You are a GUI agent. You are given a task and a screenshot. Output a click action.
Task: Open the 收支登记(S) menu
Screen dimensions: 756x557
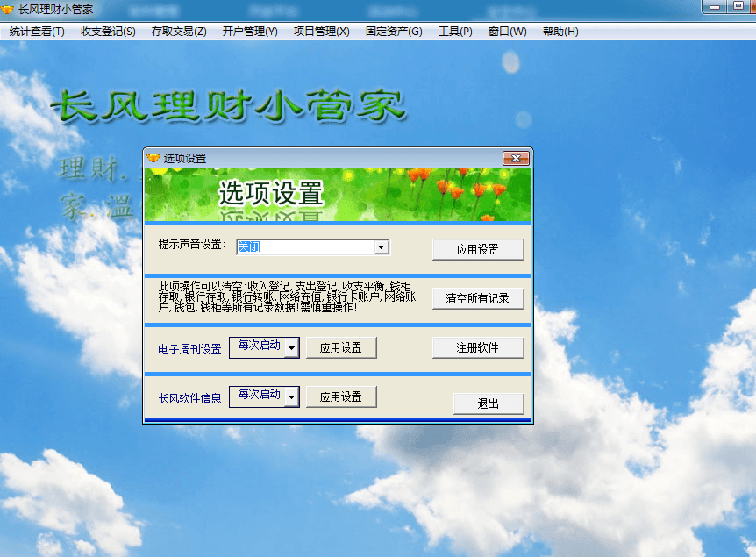tap(108, 32)
